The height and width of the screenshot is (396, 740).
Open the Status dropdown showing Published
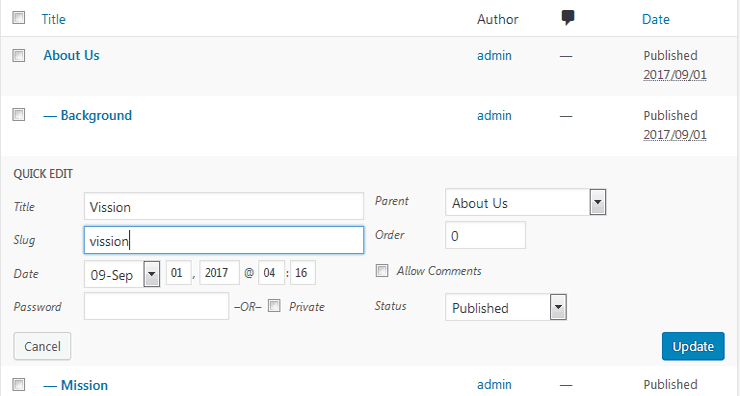pyautogui.click(x=505, y=307)
